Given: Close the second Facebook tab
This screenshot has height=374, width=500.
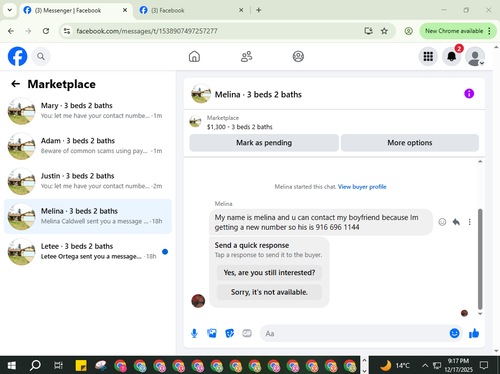Looking at the screenshot, I should coord(241,10).
